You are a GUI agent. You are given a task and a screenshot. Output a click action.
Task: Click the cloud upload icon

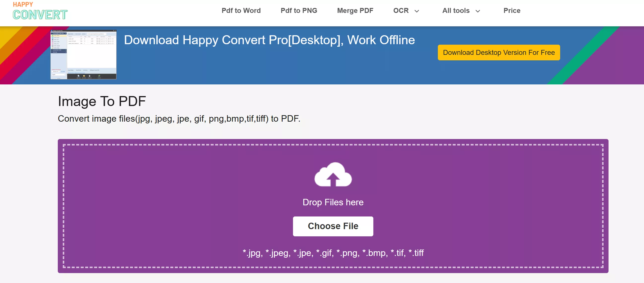coord(333,175)
